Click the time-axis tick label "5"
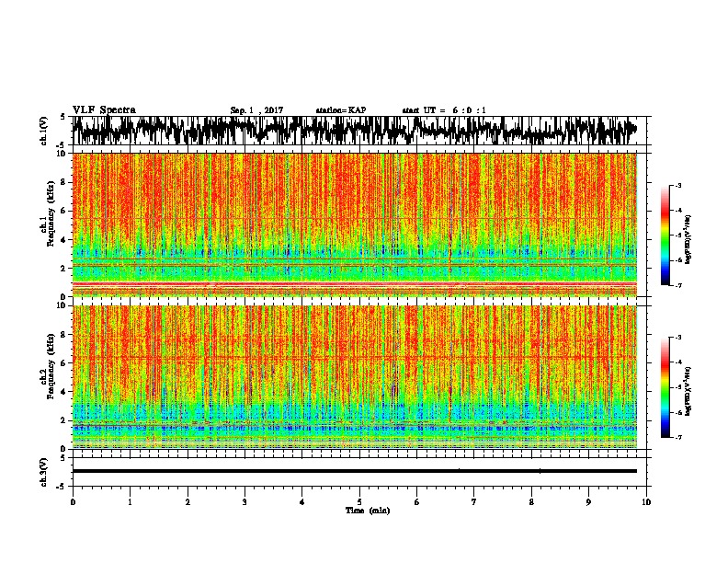This screenshot has height=563, width=728. 359,502
